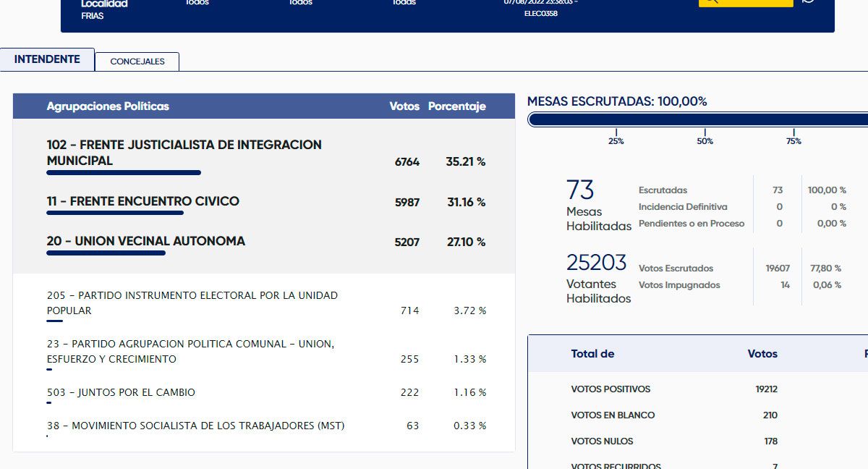Click the Votos en Blanco row

point(613,415)
